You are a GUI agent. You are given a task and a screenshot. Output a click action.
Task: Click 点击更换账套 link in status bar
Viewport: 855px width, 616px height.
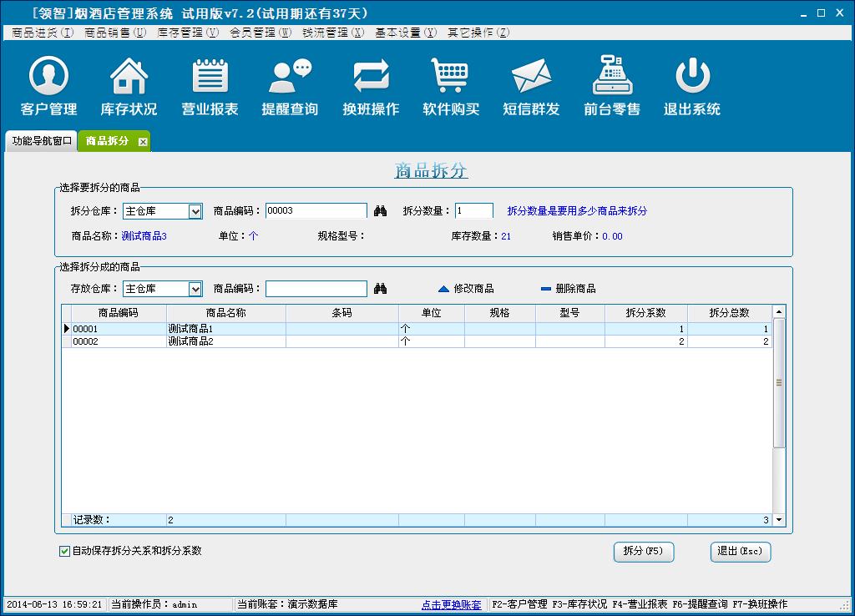(x=451, y=604)
